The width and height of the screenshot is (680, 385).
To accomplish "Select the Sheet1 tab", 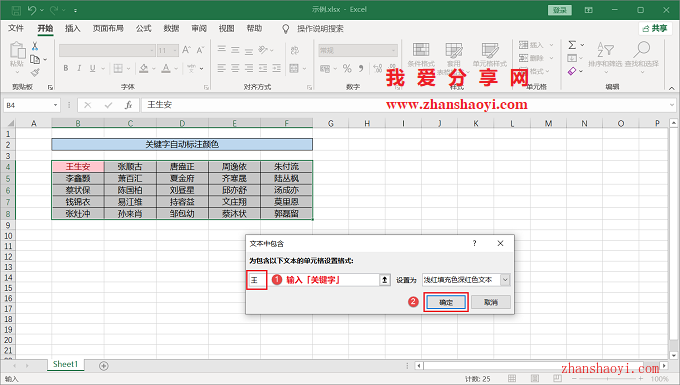I will [65, 364].
